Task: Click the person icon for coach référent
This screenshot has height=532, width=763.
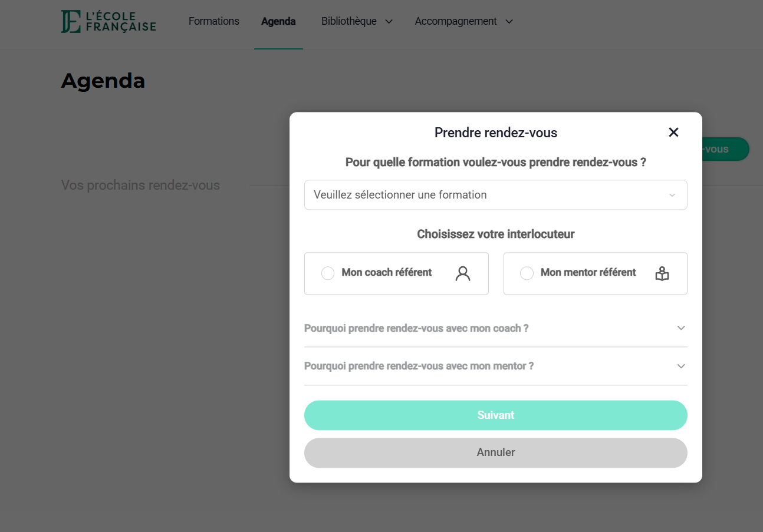Action: point(463,273)
